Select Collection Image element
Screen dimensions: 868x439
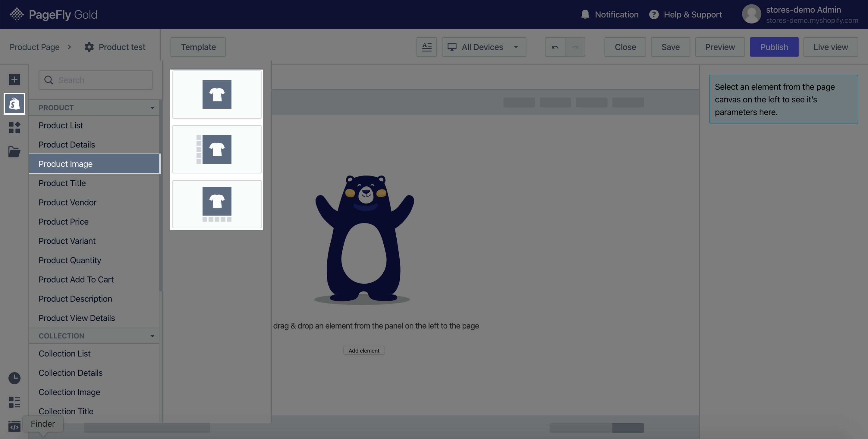pyautogui.click(x=94, y=392)
